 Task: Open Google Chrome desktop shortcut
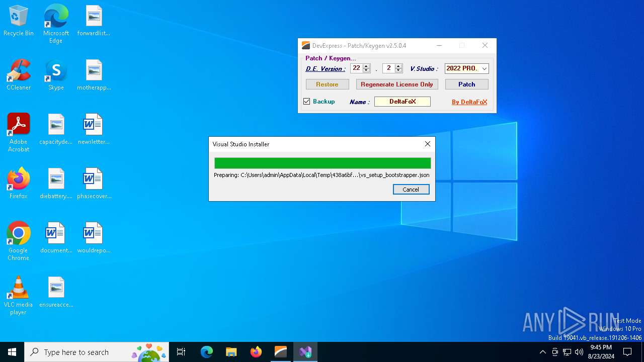pyautogui.click(x=19, y=241)
